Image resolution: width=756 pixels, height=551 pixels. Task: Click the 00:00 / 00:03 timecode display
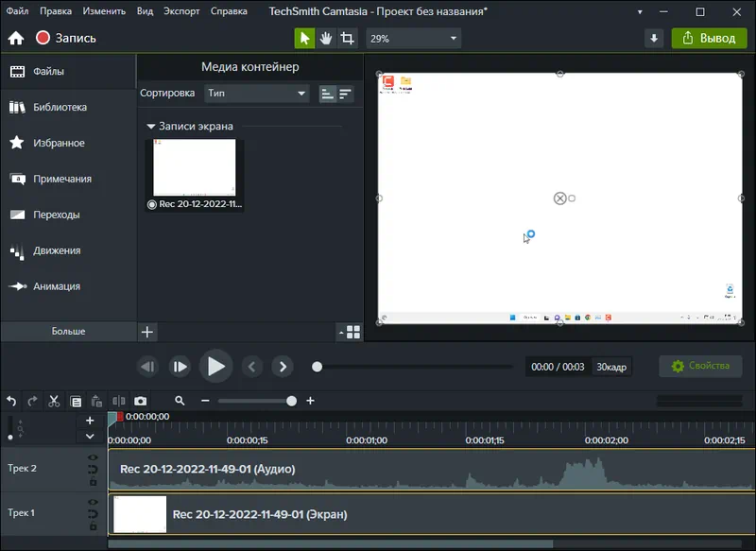[x=558, y=367]
